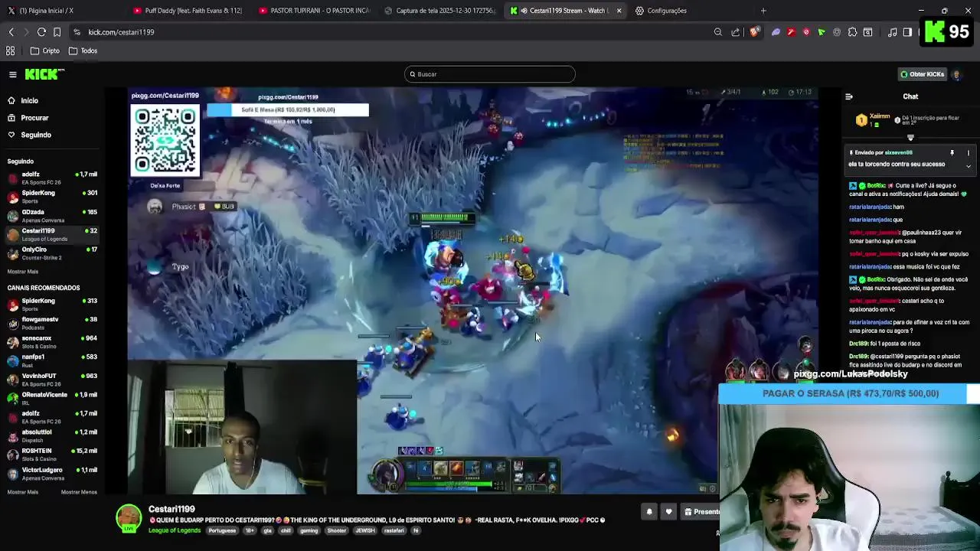Image resolution: width=980 pixels, height=551 pixels.
Task: Open Procurar in the sidebar
Action: (x=28, y=118)
